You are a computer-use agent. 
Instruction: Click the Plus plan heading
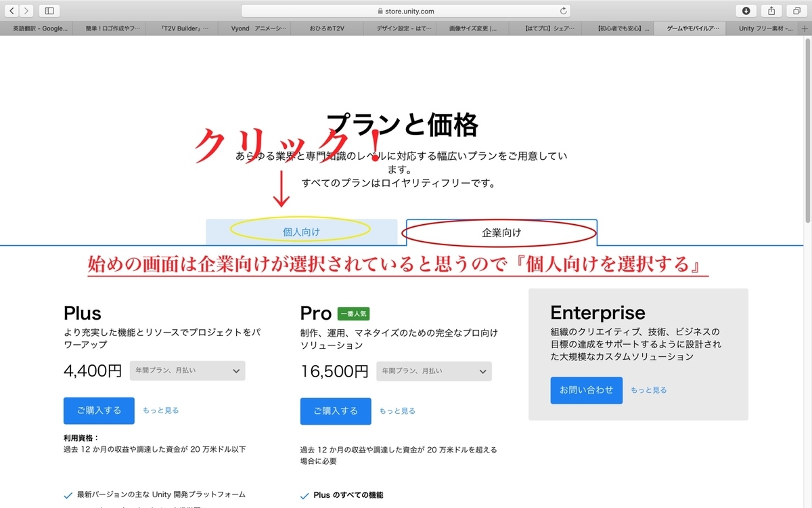(83, 313)
